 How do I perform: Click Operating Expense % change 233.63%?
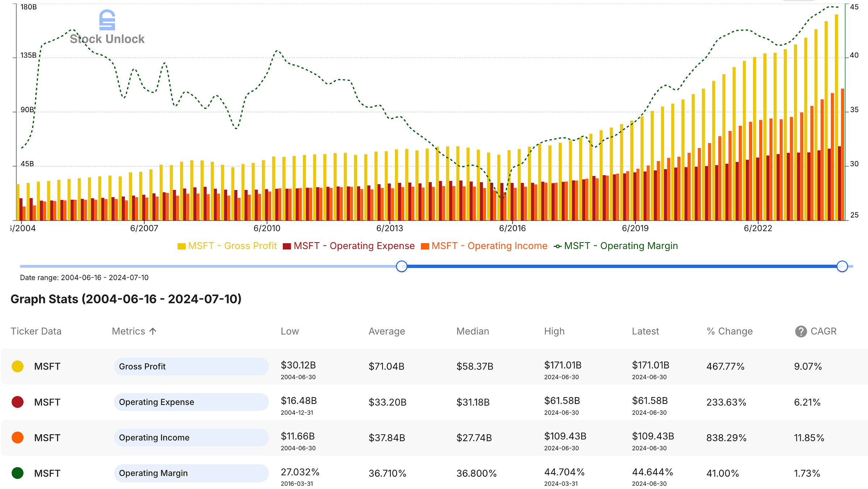[x=726, y=402]
